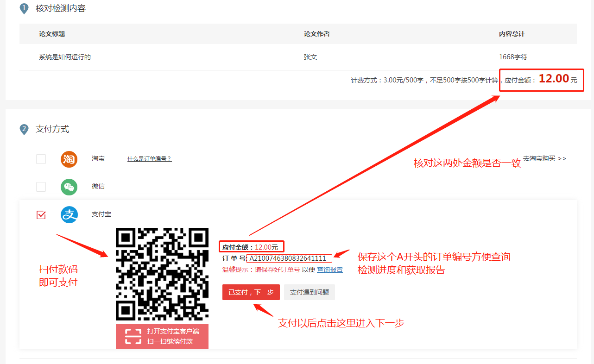The width and height of the screenshot is (594, 364).
Task: Click the 计费方式 pricing rule text
Action: [424, 80]
